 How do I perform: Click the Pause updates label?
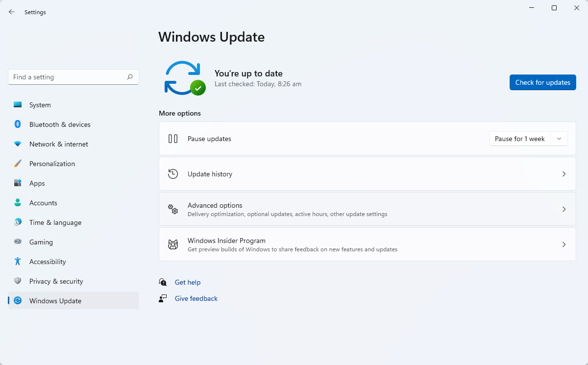tap(209, 139)
